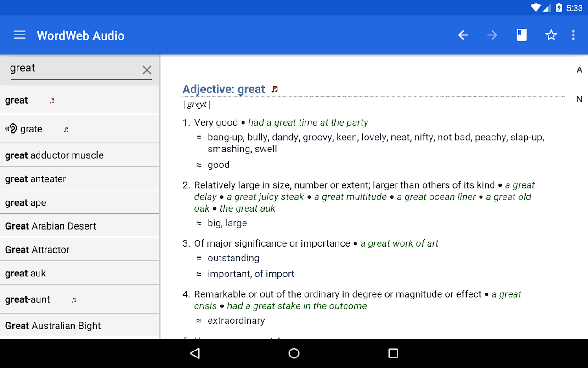Click example 'had a great time at the party'
This screenshot has height=368, width=588.
pos(308,123)
